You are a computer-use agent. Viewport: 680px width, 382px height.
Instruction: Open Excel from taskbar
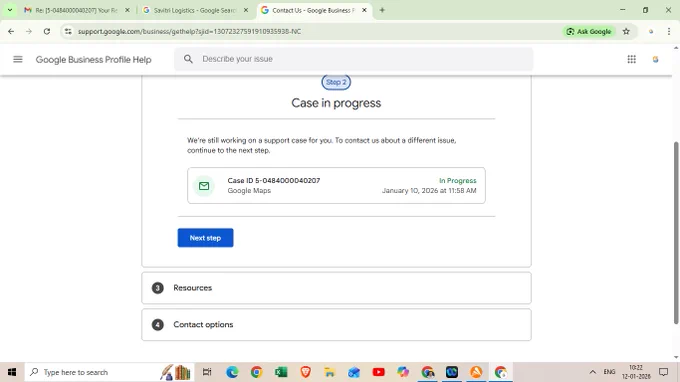click(281, 372)
